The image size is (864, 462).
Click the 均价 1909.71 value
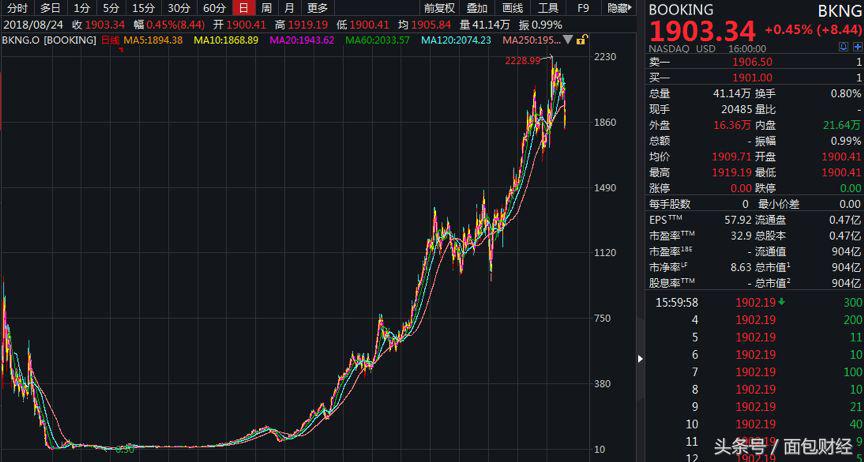(x=732, y=157)
